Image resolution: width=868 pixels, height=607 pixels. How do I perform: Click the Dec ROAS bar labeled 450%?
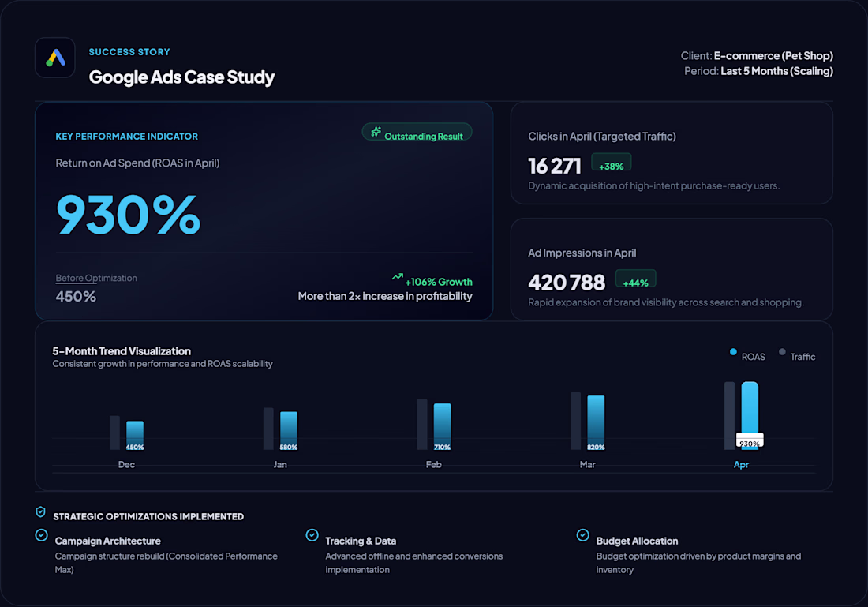coord(134,435)
